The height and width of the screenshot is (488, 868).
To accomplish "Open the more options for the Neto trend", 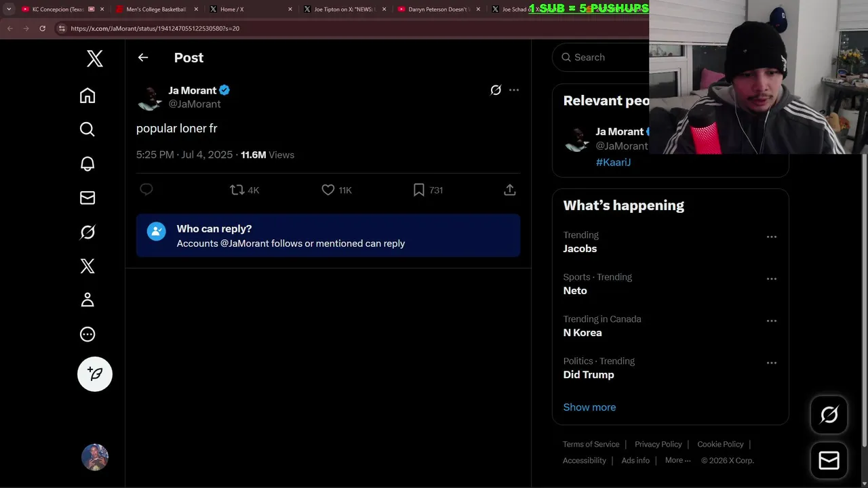I will pos(772,279).
